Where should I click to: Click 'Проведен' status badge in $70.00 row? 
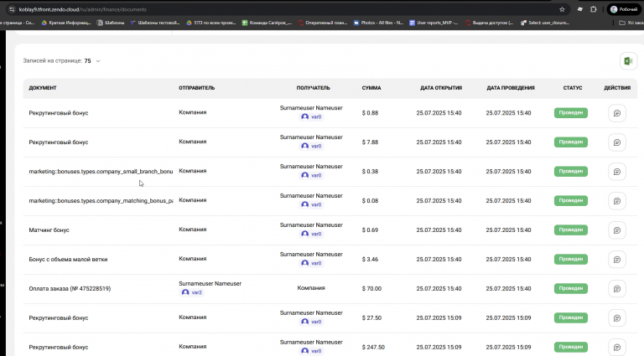571,288
